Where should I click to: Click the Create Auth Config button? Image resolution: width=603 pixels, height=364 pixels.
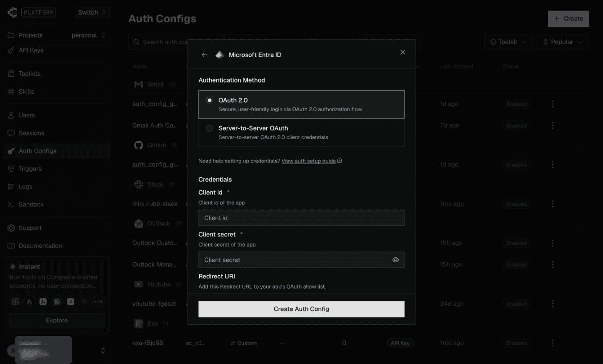click(x=301, y=309)
